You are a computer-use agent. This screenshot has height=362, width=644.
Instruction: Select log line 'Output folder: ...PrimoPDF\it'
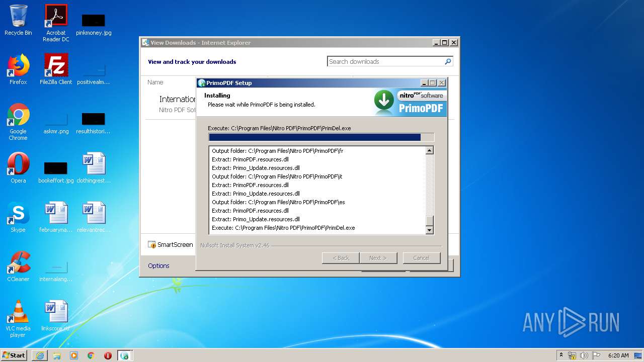click(x=277, y=176)
